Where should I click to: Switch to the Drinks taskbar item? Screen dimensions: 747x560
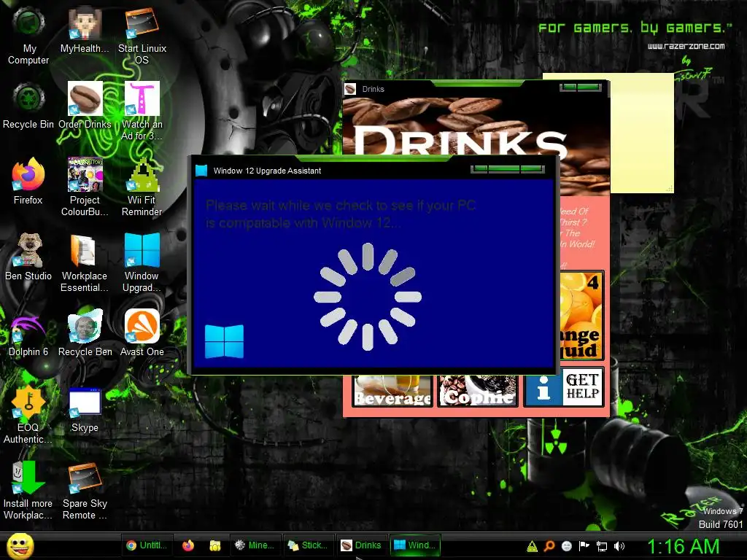tap(361, 545)
